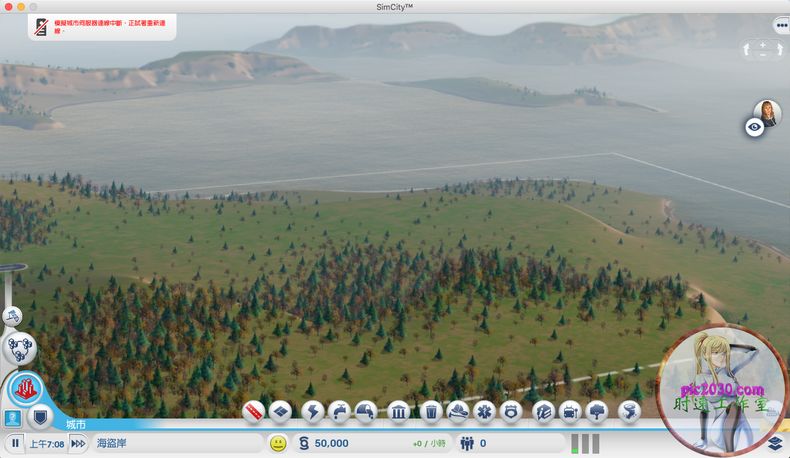This screenshot has height=458, width=790.
Task: Zoom in with camera plus button
Action: (763, 45)
